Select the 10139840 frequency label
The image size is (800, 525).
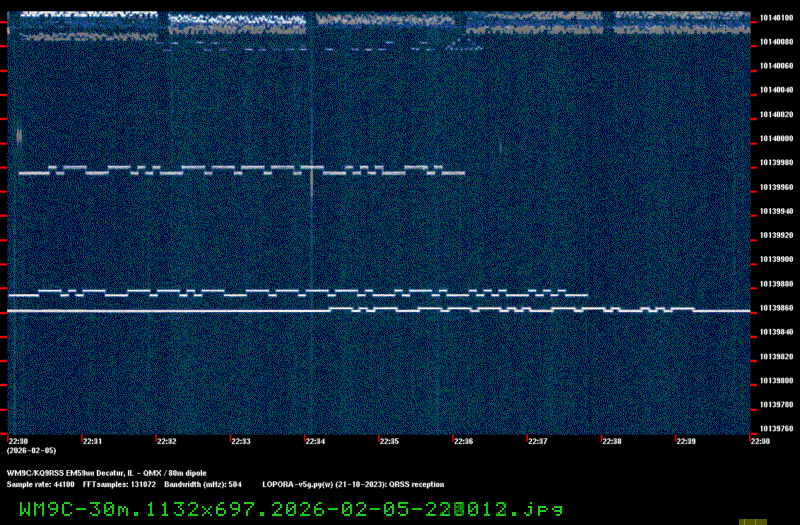coord(776,332)
